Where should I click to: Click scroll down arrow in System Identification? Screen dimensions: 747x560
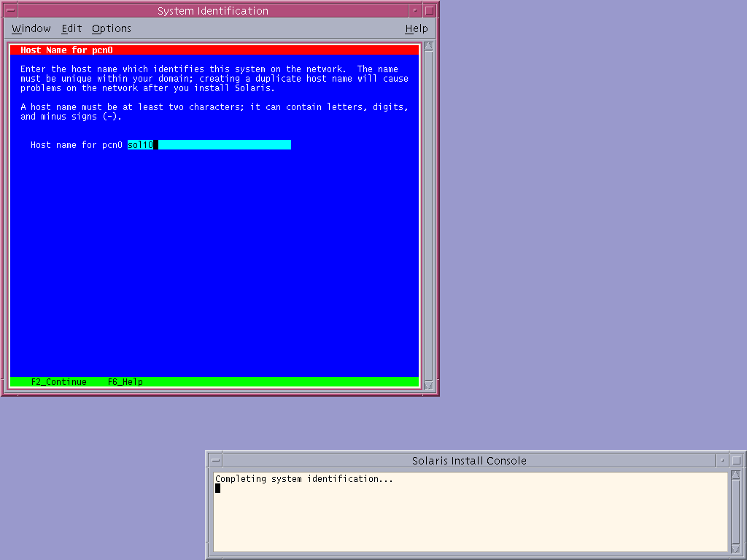click(428, 386)
